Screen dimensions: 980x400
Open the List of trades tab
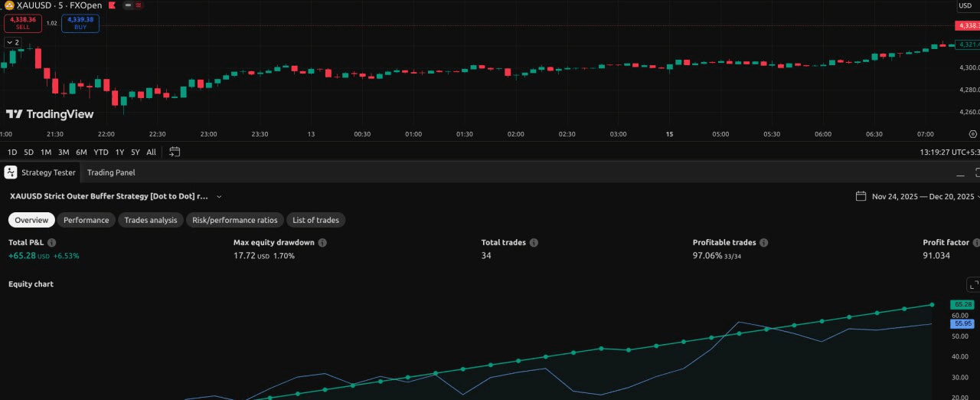click(315, 220)
